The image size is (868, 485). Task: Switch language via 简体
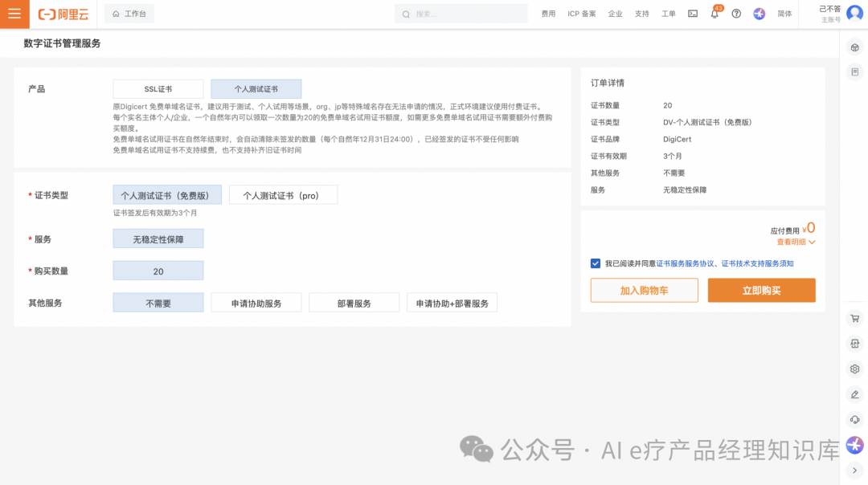784,14
